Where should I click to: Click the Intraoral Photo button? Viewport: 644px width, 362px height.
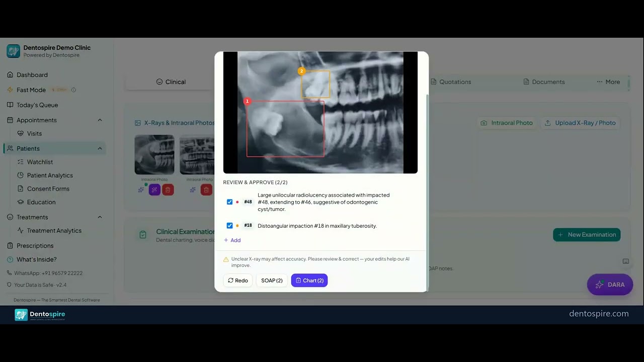click(507, 123)
